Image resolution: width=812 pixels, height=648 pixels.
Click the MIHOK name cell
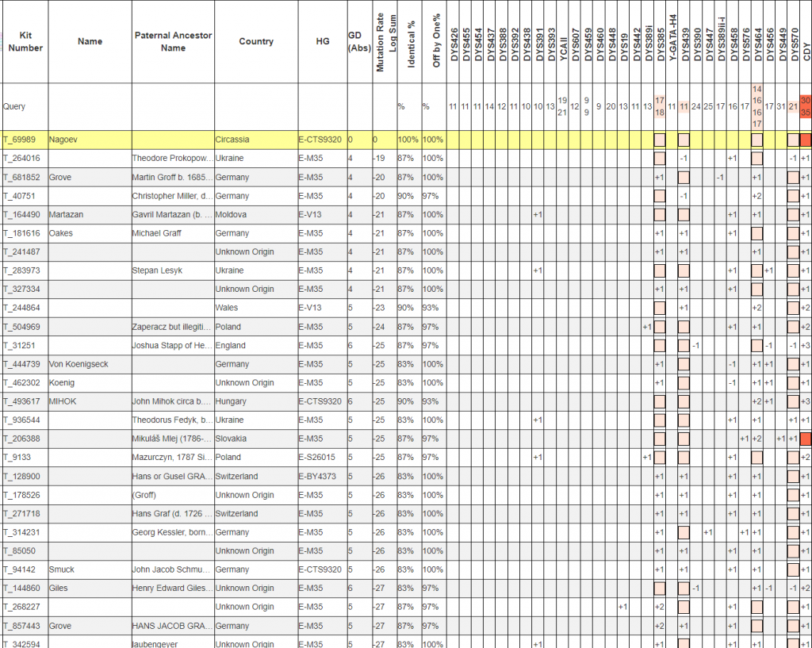pyautogui.click(x=63, y=401)
